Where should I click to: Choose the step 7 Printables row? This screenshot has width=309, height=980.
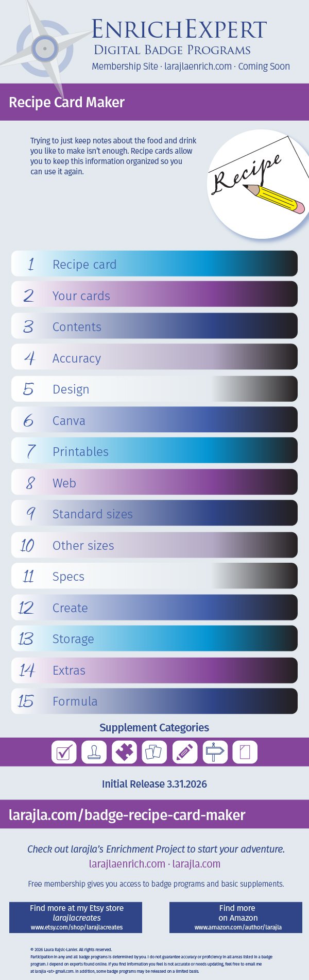[x=154, y=451]
